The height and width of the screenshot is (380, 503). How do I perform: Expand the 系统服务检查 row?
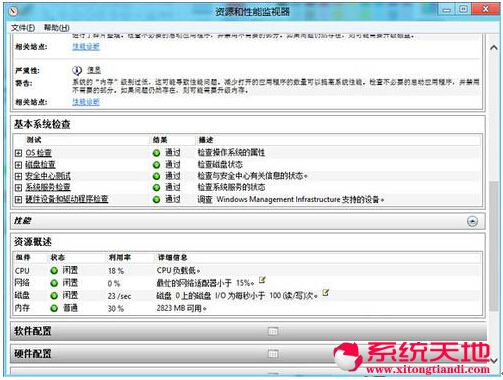tap(18, 187)
